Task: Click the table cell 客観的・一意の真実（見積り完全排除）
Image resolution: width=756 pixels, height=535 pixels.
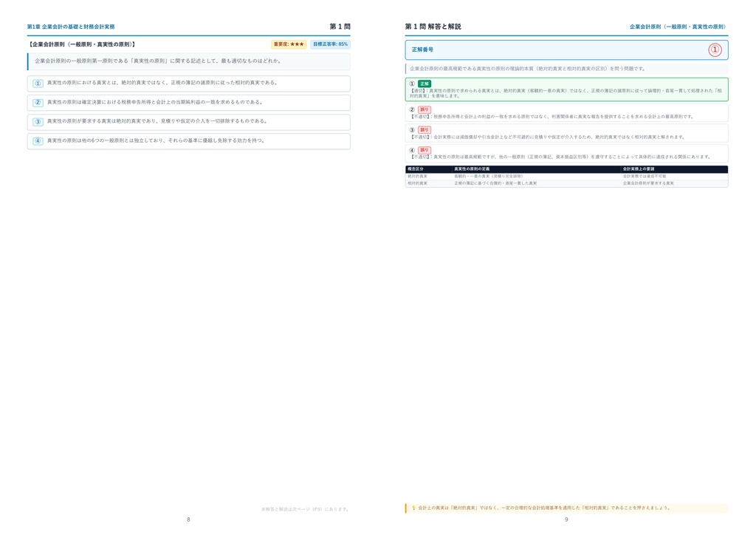Action: coord(489,177)
